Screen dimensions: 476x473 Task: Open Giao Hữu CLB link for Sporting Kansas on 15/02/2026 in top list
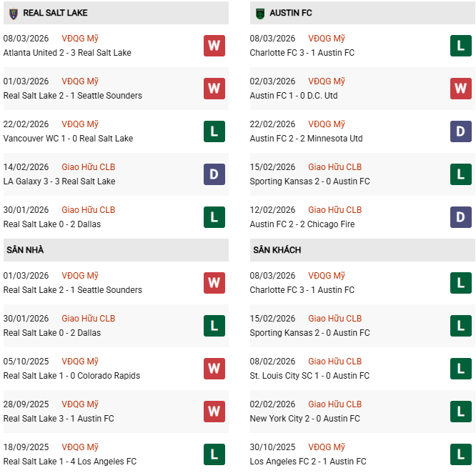coord(334,167)
